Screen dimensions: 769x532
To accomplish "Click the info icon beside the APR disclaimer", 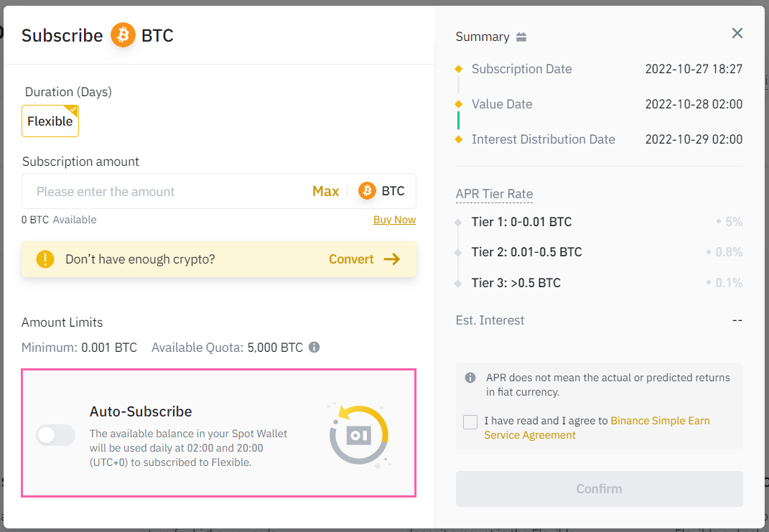I will point(470,377).
